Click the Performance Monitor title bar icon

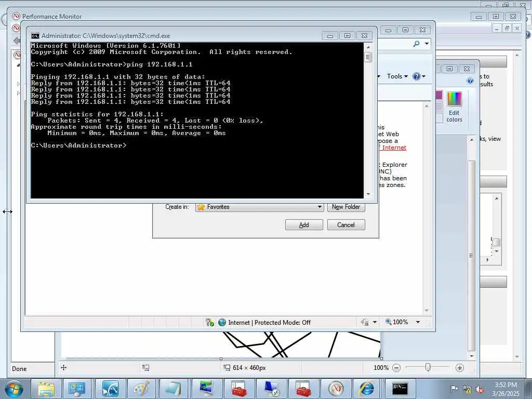[16, 16]
